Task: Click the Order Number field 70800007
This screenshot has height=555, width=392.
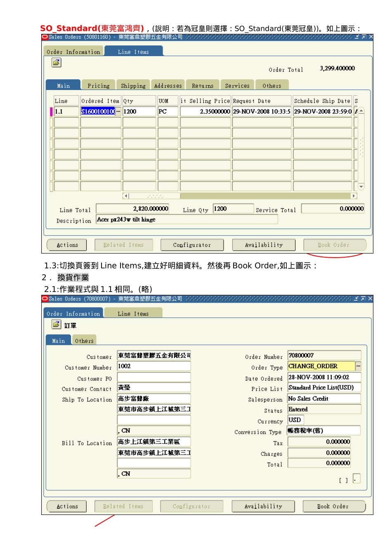Action: coord(324,355)
